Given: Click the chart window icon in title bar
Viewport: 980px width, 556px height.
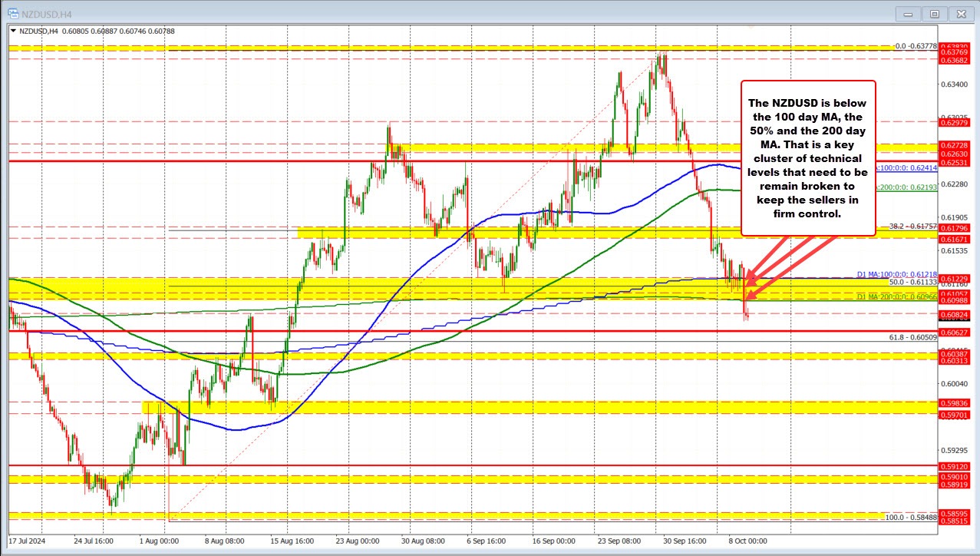Looking at the screenshot, I should coord(13,13).
